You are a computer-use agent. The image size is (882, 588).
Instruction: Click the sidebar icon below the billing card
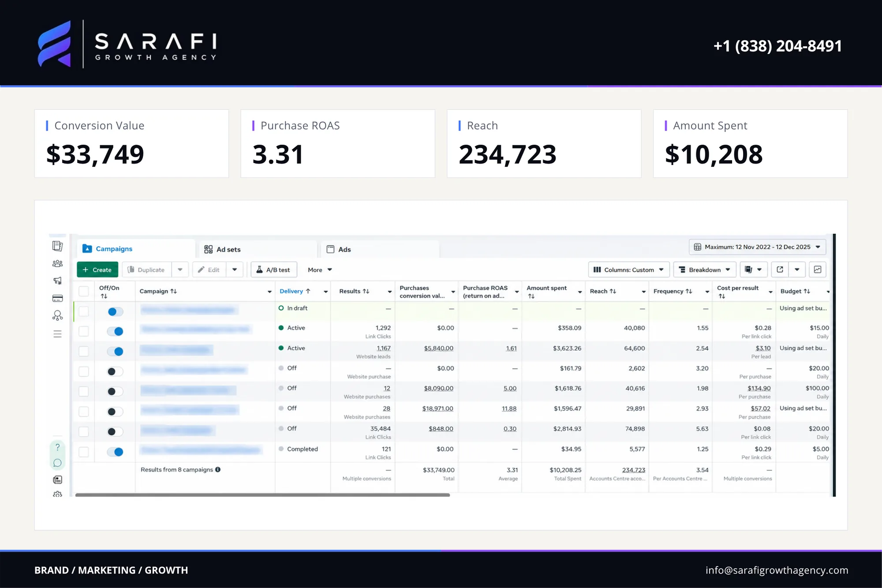(57, 315)
